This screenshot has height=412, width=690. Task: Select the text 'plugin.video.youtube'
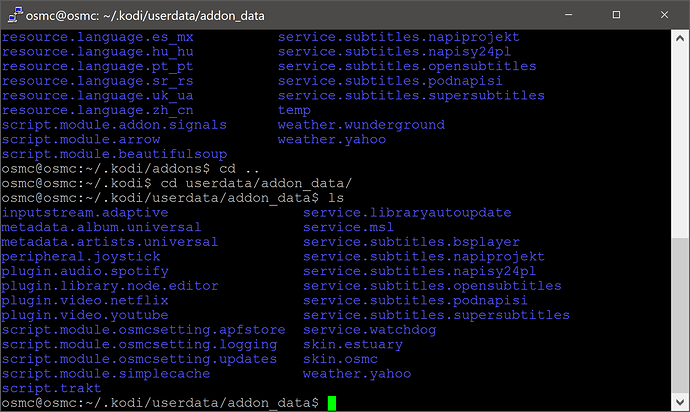(x=85, y=315)
